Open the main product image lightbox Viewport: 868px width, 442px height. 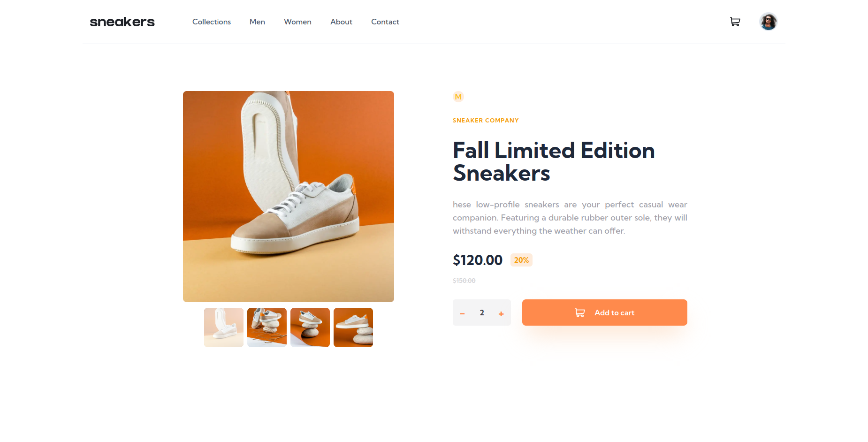tap(289, 197)
